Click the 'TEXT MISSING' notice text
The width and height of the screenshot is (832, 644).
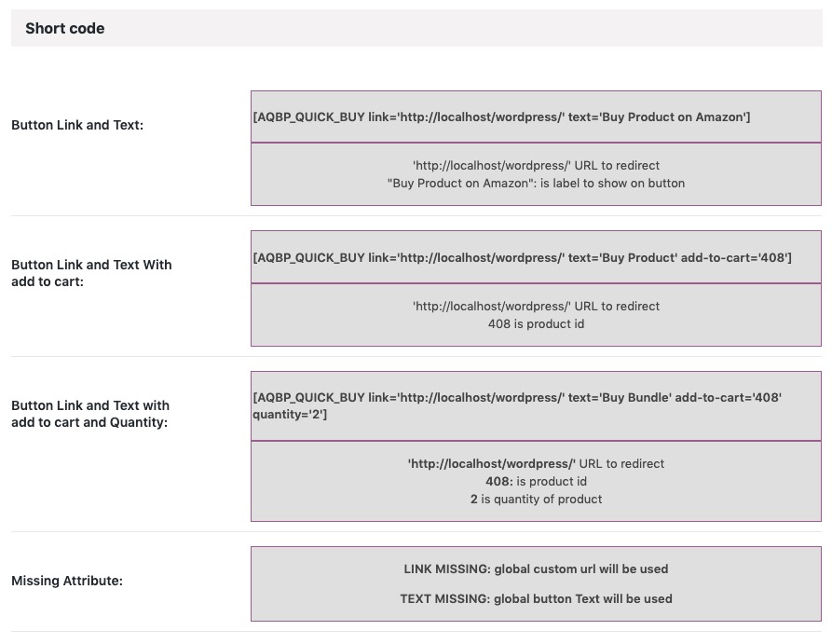coord(536,599)
